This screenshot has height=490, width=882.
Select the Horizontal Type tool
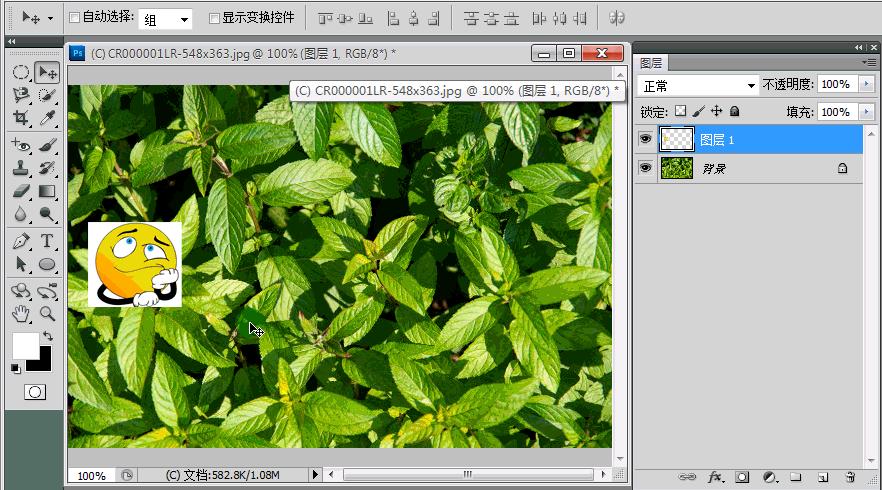[47, 241]
